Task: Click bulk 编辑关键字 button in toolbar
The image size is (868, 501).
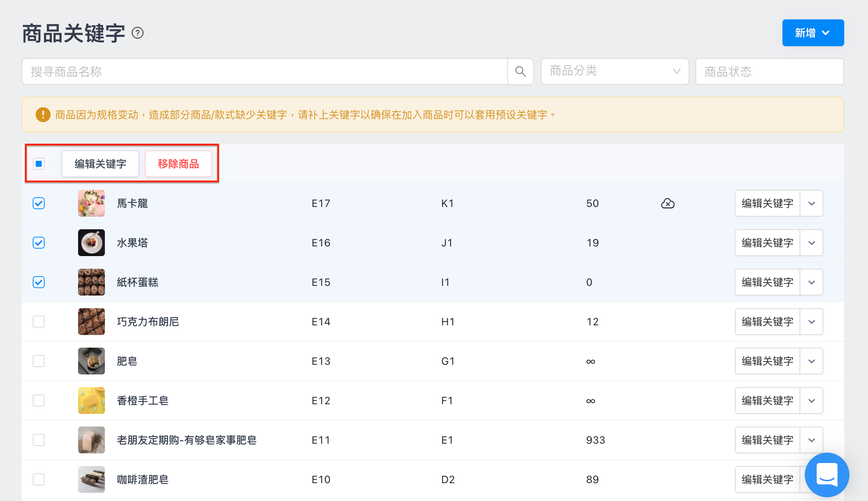Action: (100, 164)
